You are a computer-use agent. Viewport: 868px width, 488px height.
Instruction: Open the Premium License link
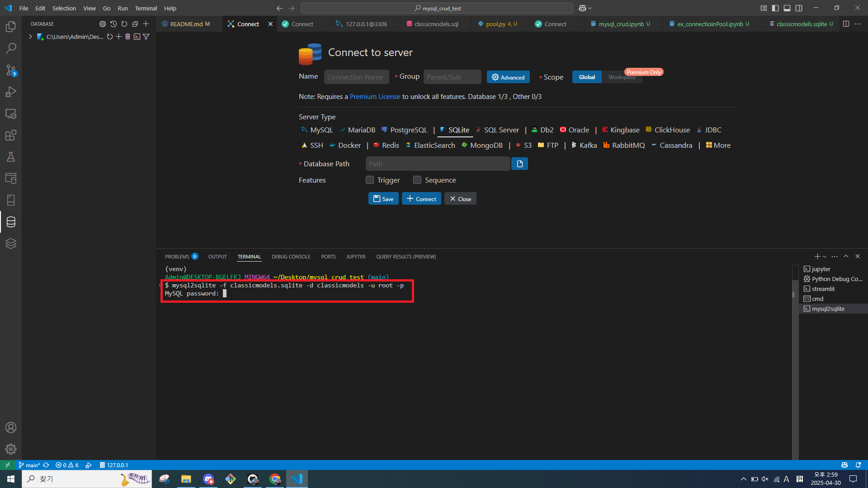[375, 97]
